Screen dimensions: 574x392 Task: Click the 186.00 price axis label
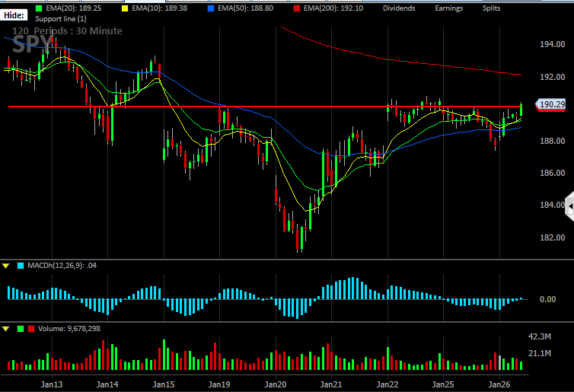click(553, 173)
